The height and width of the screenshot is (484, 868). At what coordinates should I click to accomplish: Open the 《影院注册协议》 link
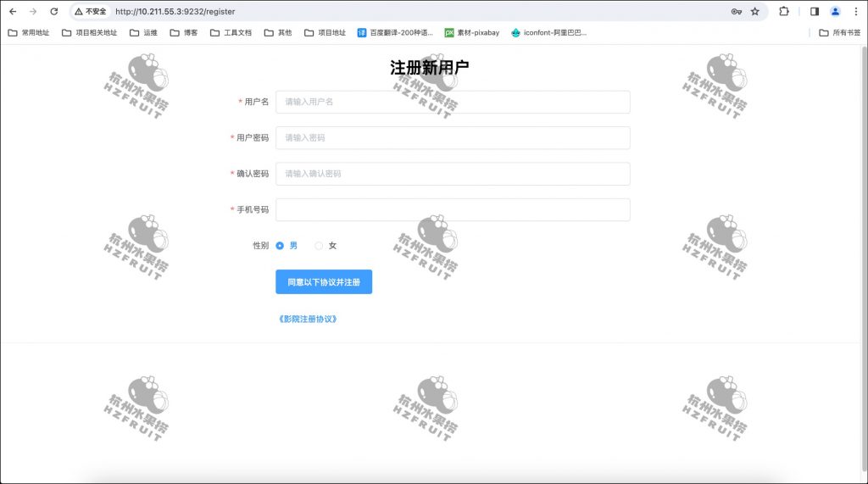tap(308, 319)
